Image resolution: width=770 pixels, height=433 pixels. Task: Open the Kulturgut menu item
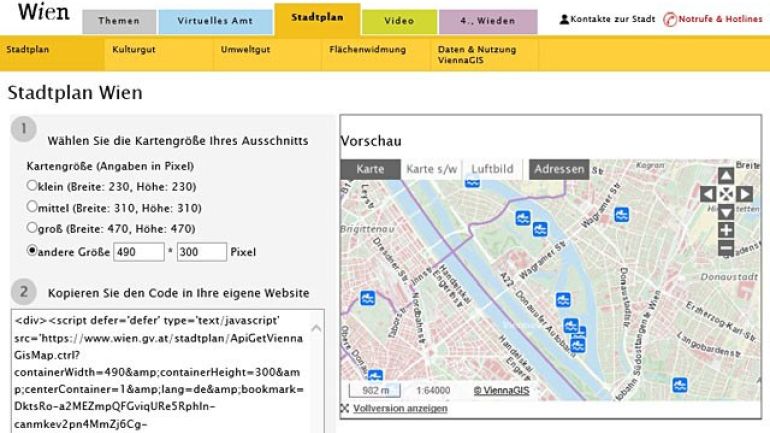tap(134, 49)
